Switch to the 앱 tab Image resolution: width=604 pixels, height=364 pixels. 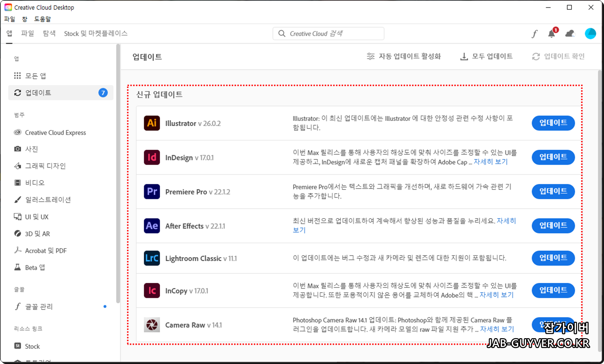(x=9, y=34)
